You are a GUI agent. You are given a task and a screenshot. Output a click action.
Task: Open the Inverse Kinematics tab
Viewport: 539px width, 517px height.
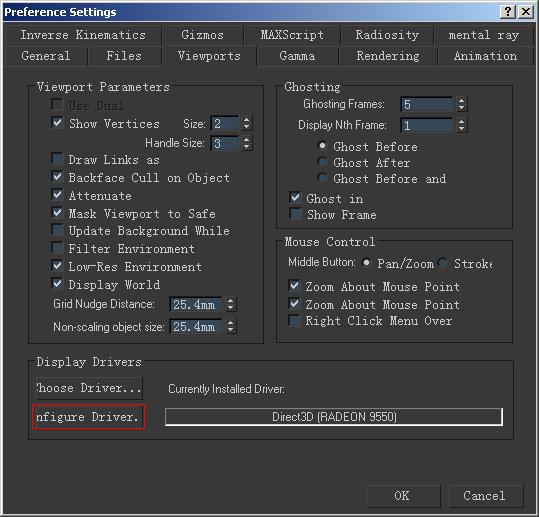(83, 35)
